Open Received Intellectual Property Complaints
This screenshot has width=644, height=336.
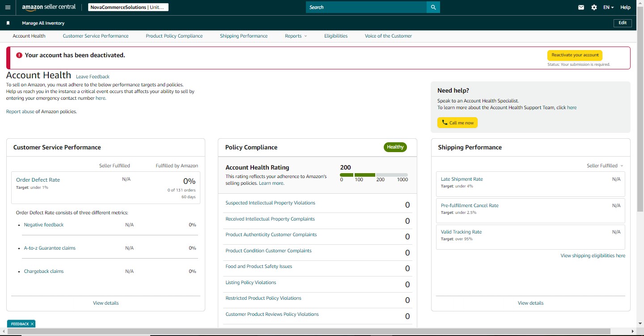pyautogui.click(x=270, y=219)
